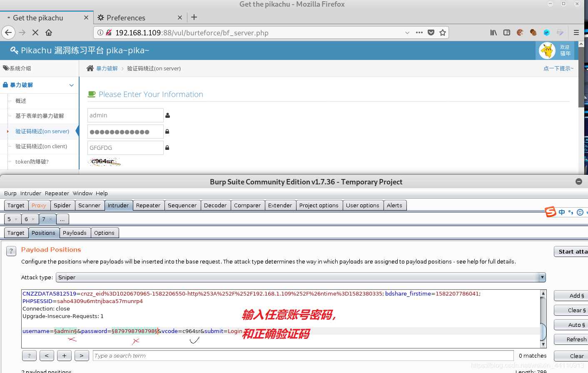Toggle the Firefox sidebar icon
588x373 pixels.
coord(507,32)
